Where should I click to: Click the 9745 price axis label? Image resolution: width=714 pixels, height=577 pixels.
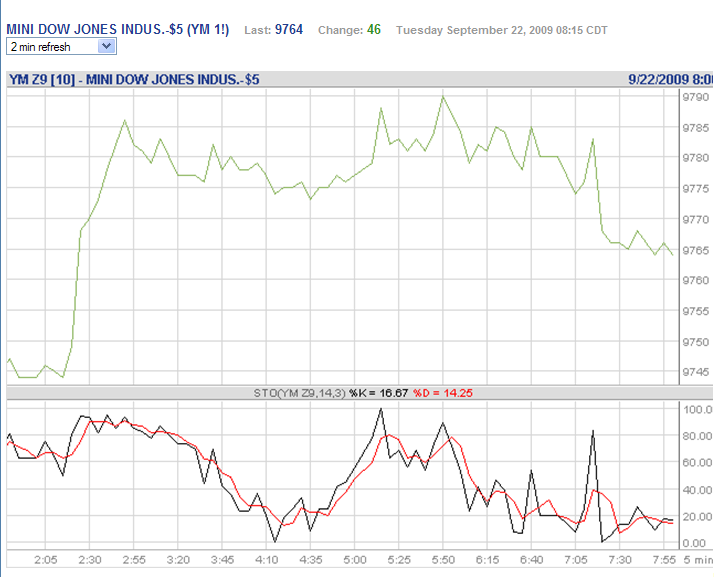[x=695, y=373]
